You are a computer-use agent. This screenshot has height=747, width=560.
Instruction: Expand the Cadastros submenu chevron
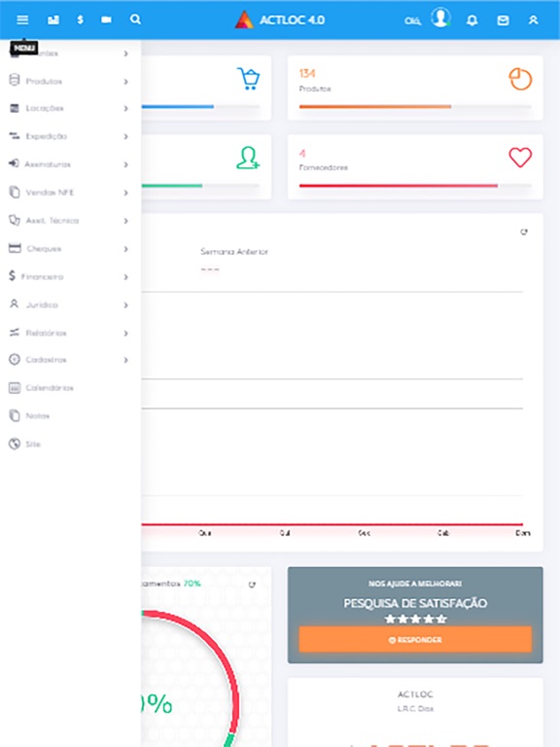pos(125,360)
